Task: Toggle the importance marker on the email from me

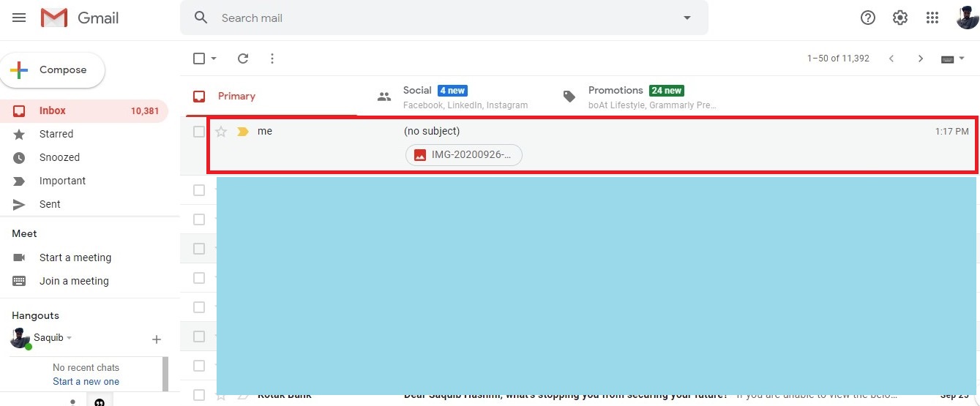Action: (243, 132)
